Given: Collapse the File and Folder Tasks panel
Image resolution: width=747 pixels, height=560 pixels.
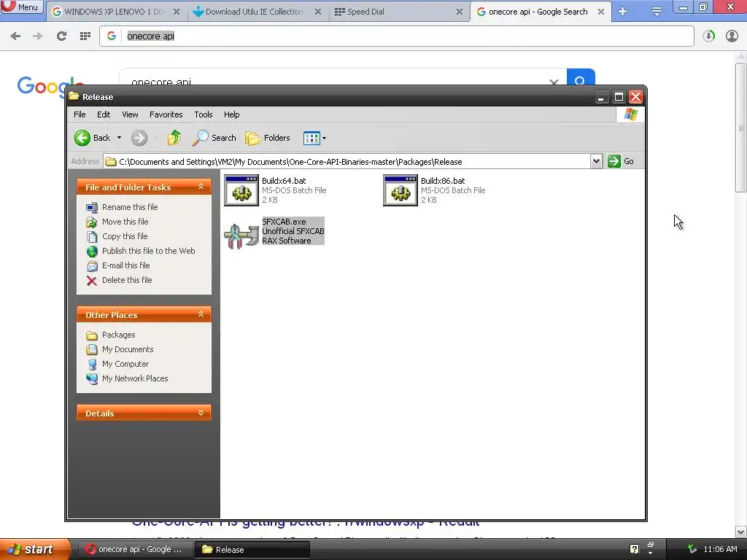Looking at the screenshot, I should click(201, 187).
